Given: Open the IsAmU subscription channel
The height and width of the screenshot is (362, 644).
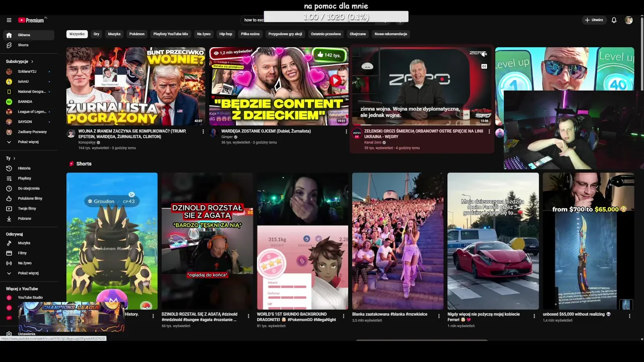Looking at the screenshot, I should (x=29, y=81).
